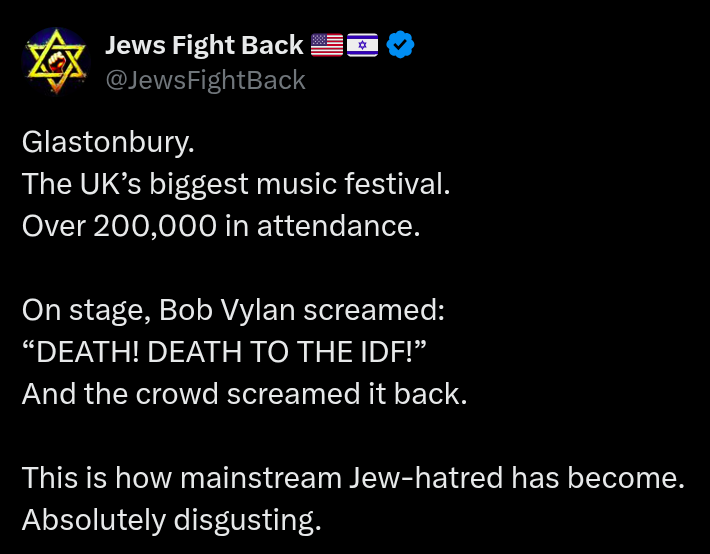Click "And the crowd screamed it back."
Screen dimensions: 710x554
[244, 394]
